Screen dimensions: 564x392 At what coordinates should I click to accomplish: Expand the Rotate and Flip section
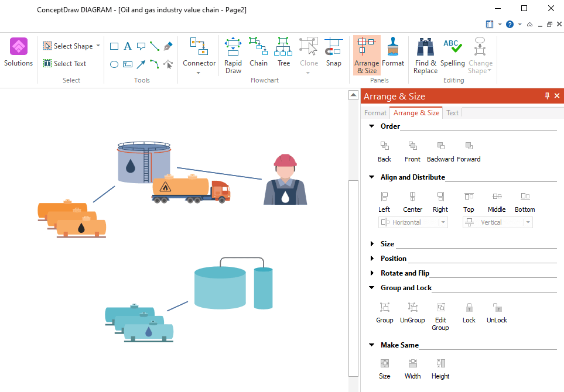point(372,273)
